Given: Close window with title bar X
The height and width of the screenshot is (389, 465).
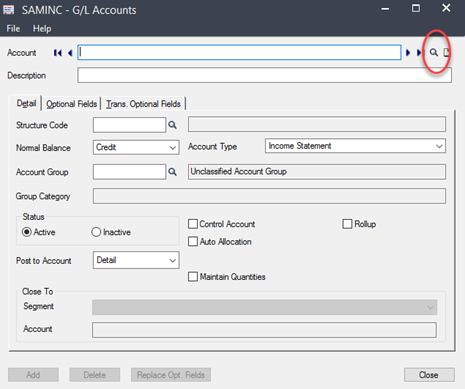Looking at the screenshot, I should (x=446, y=8).
